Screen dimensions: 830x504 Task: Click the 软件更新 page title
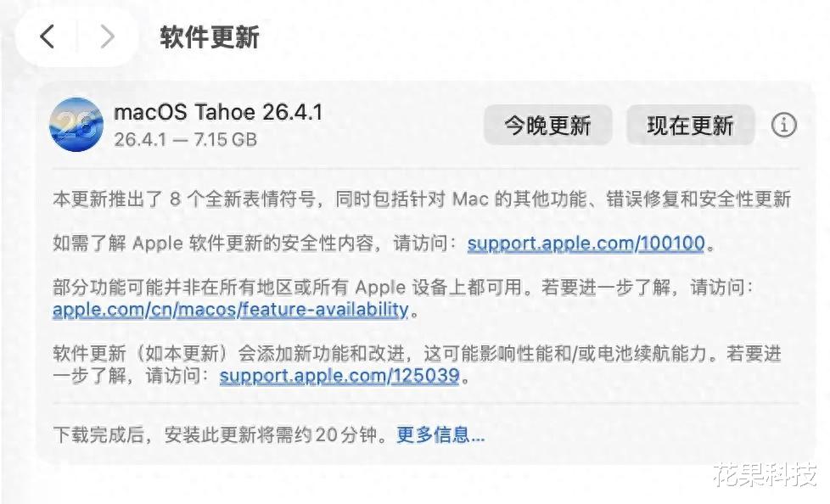[x=209, y=37]
